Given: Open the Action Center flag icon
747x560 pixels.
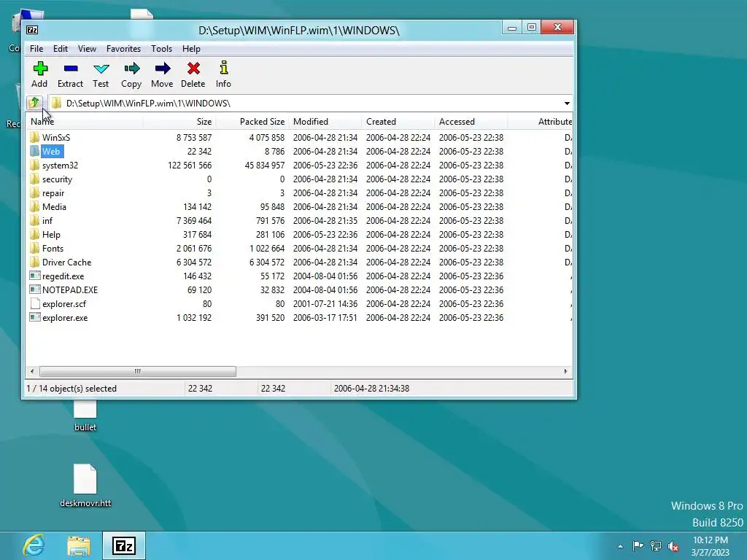Looking at the screenshot, I should [x=638, y=545].
